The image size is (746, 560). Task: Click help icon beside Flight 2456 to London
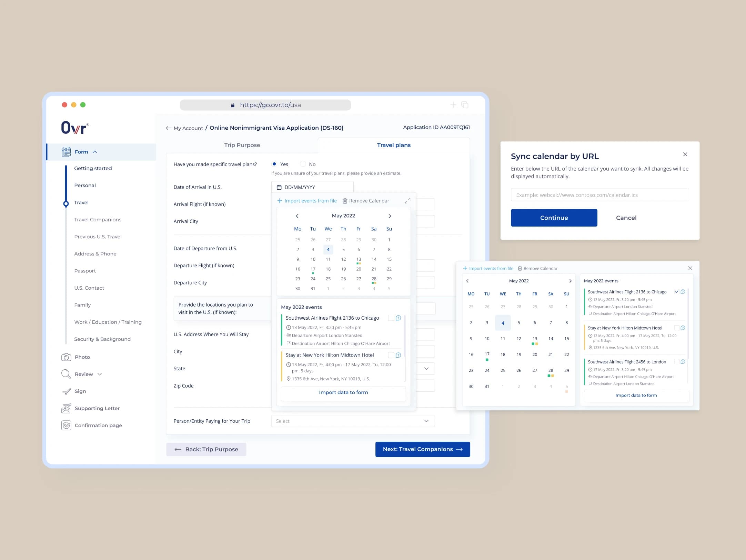683,362
